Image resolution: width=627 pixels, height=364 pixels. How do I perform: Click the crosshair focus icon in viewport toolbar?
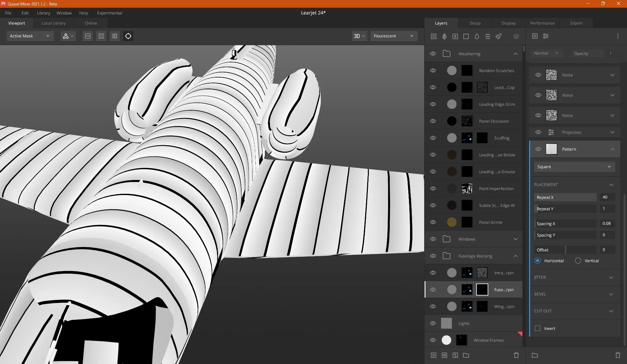(x=128, y=36)
